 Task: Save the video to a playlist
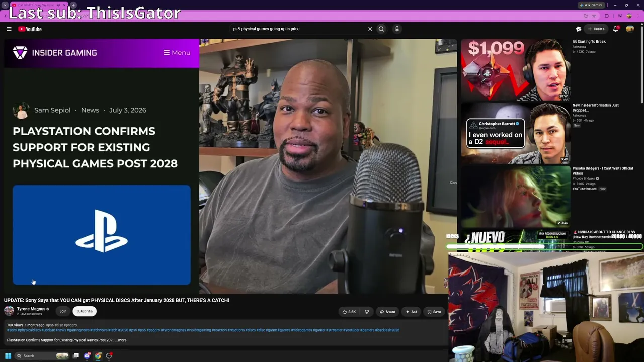click(434, 312)
